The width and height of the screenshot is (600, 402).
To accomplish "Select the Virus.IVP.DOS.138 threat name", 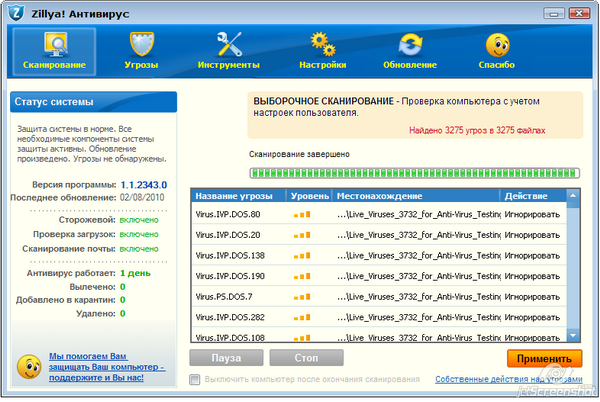I will point(230,256).
